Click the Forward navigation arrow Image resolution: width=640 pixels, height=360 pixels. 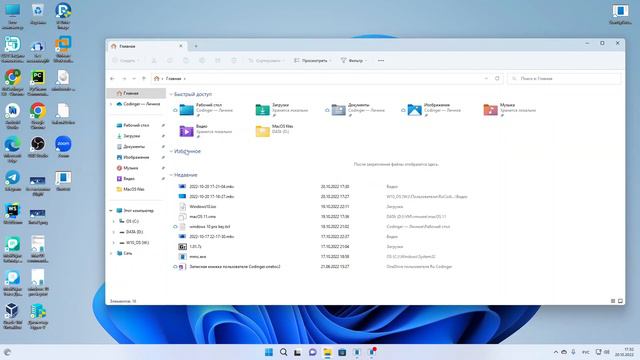(x=124, y=78)
